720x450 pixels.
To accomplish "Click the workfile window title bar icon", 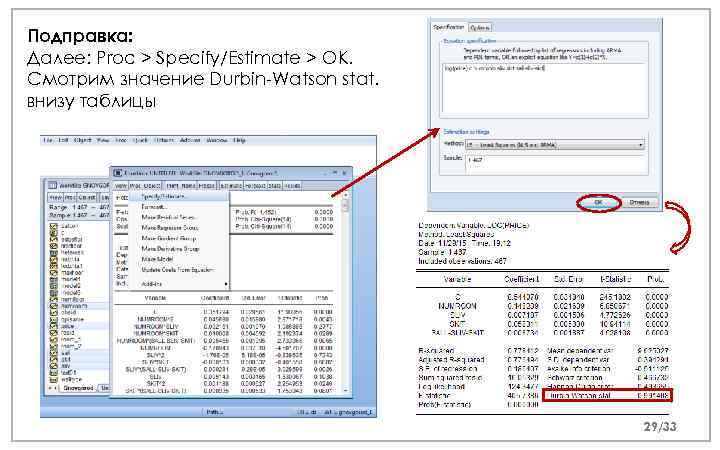I will coord(52,186).
